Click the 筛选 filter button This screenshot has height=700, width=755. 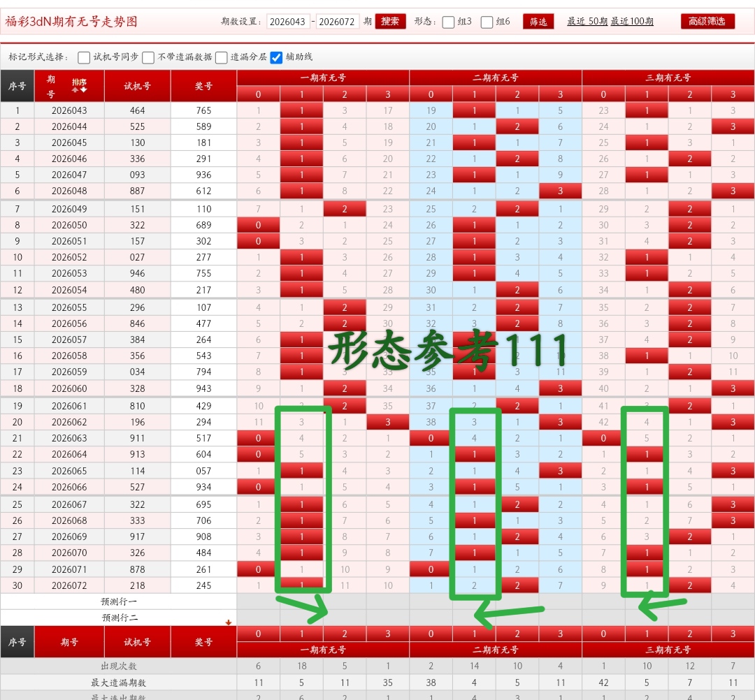(x=538, y=22)
